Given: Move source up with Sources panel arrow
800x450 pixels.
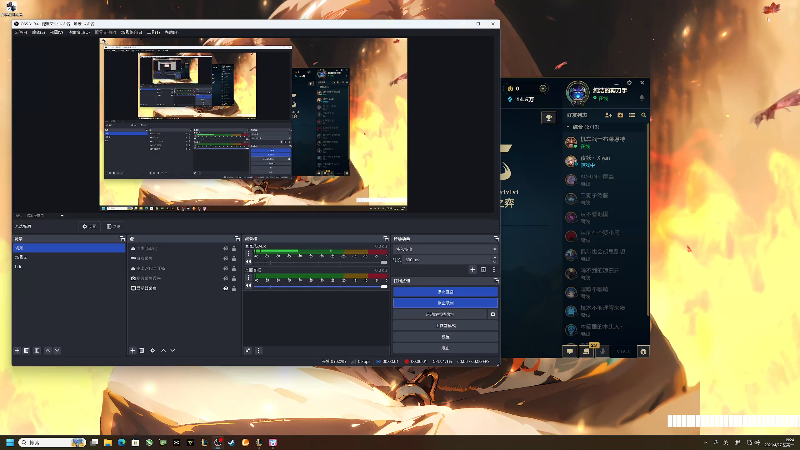Looking at the screenshot, I should coord(163,351).
